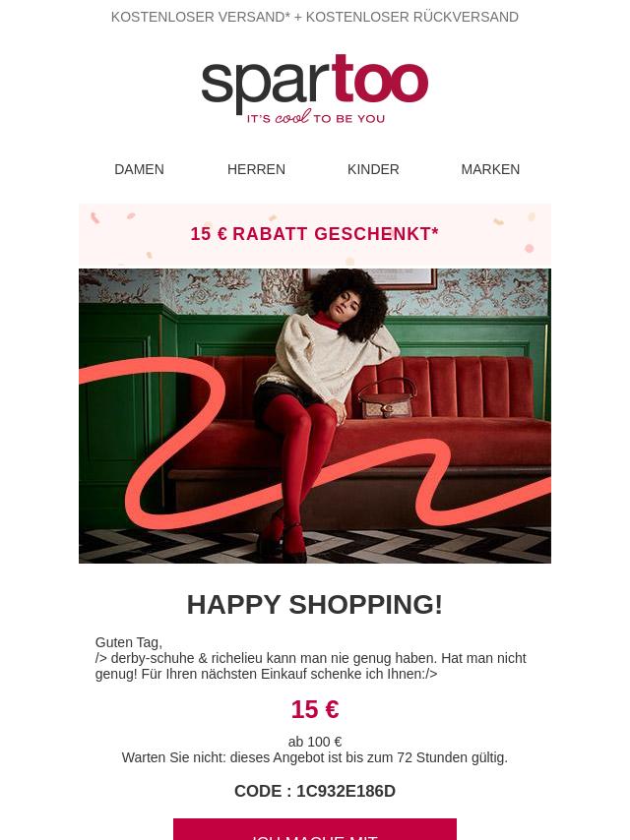The height and width of the screenshot is (840, 630).
Task: Click the 72 Stunden validity notice
Action: click(x=315, y=758)
